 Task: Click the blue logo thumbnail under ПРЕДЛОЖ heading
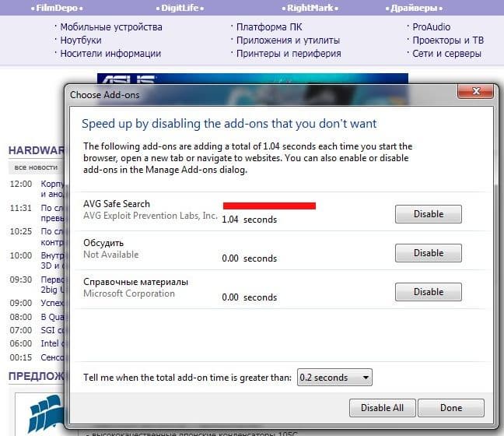click(x=46, y=414)
